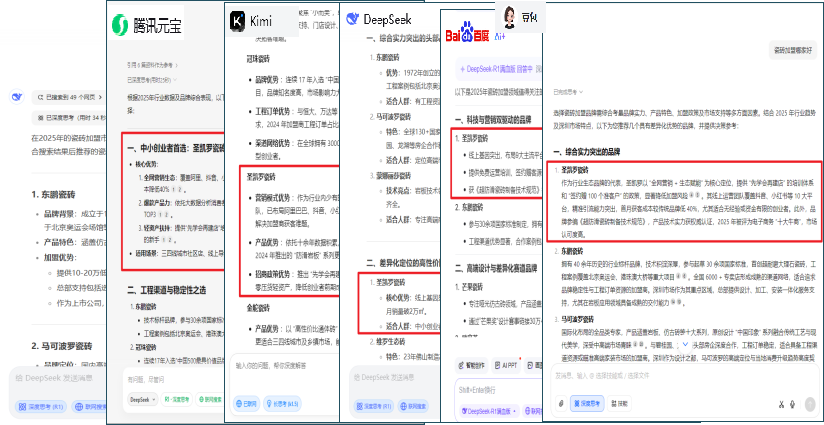Toggle 长思考 (k1.5) in Kimi
Viewport: 824px width, 425px height.
pos(283,403)
